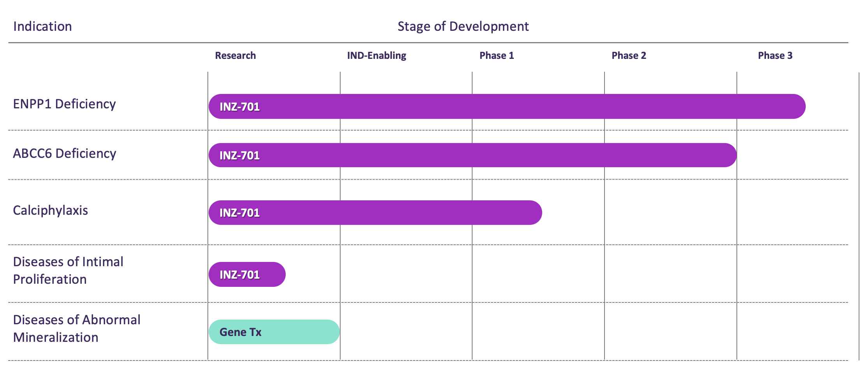The image size is (868, 380).
Task: Click the ENPP1 Deficiency indication label
Action: (x=64, y=104)
